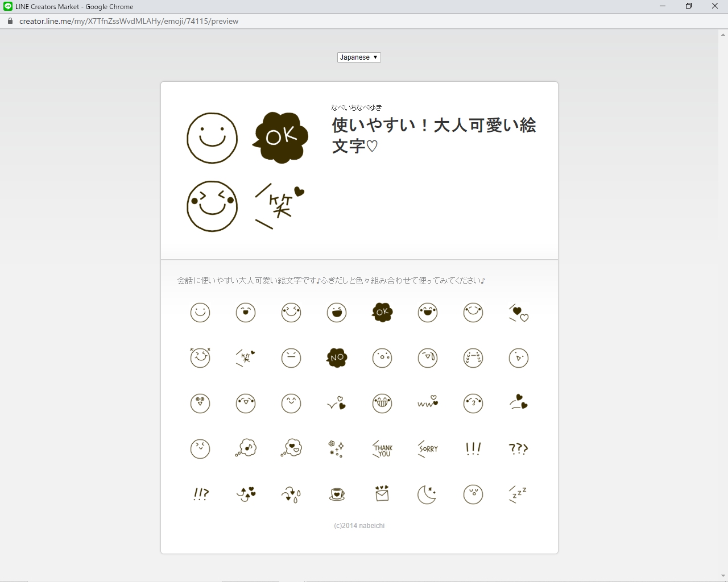Select the simple smiley emoji in grid
This screenshot has height=582, width=728.
200,312
